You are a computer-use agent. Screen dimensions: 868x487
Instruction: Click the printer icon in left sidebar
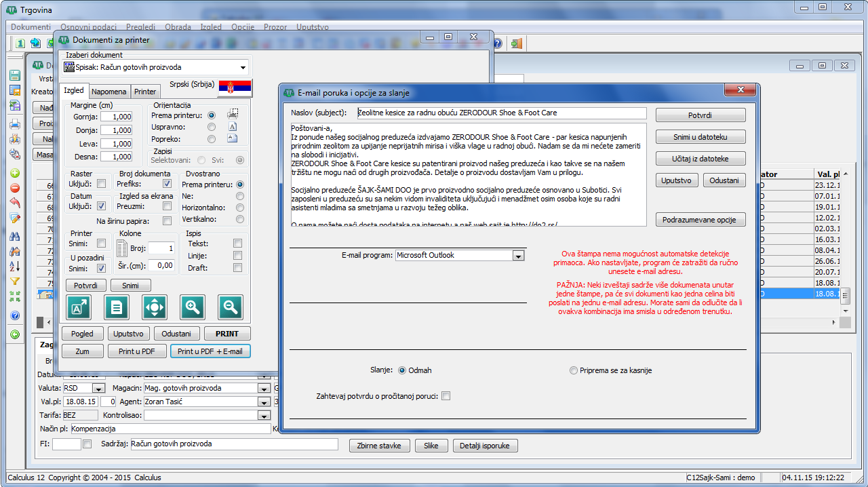coord(14,124)
